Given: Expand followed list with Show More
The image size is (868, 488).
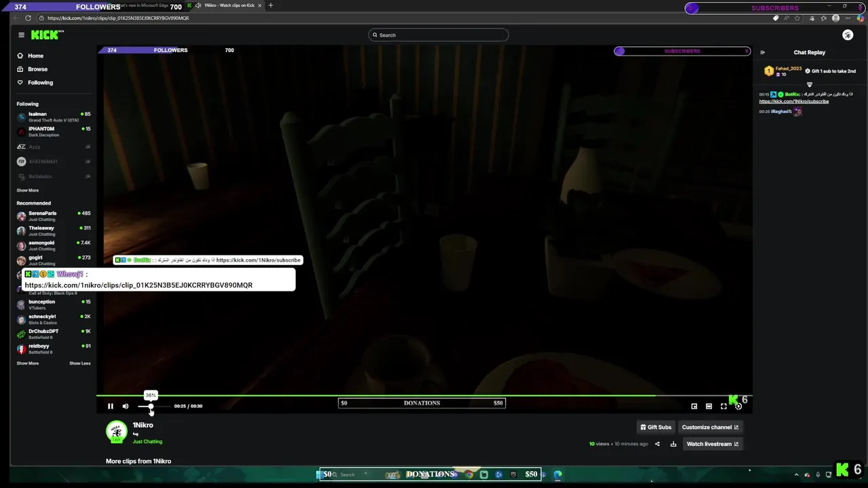Looking at the screenshot, I should tap(28, 190).
